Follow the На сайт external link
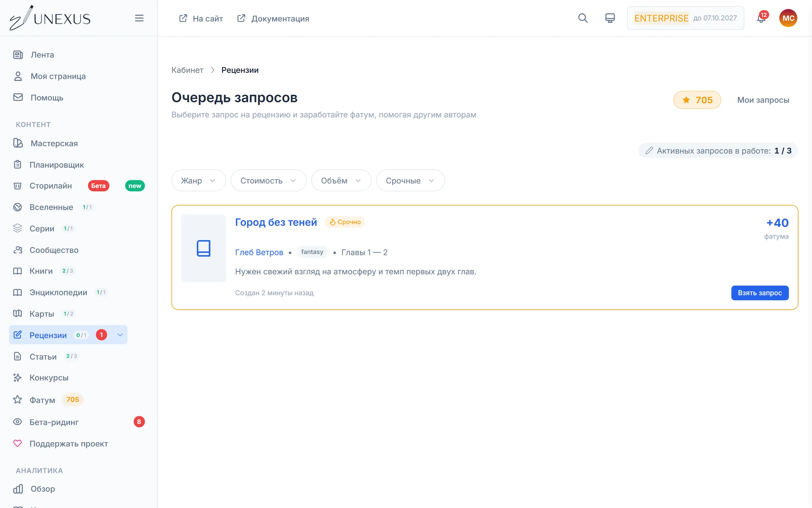The height and width of the screenshot is (508, 812). click(x=201, y=18)
